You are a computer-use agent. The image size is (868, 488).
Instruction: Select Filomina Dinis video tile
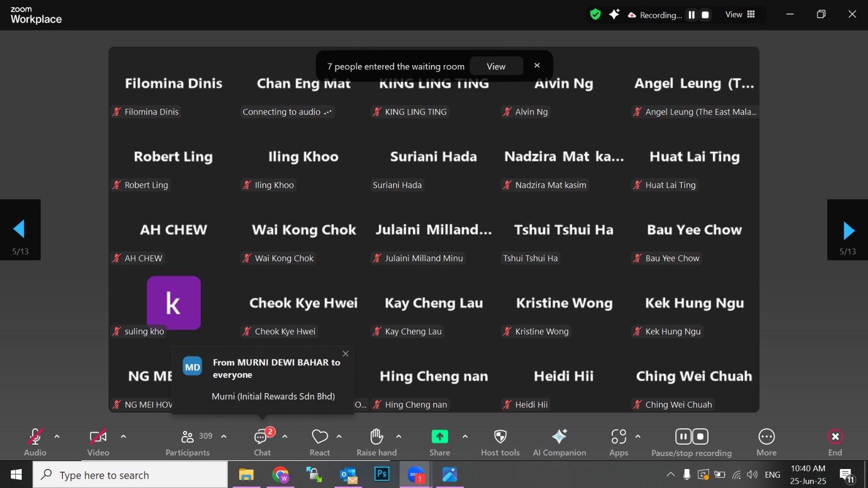[x=174, y=83]
